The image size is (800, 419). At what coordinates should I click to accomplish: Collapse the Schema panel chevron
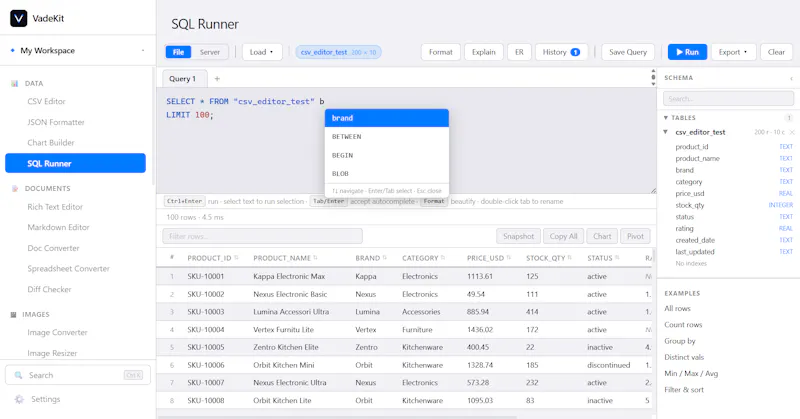(791, 78)
